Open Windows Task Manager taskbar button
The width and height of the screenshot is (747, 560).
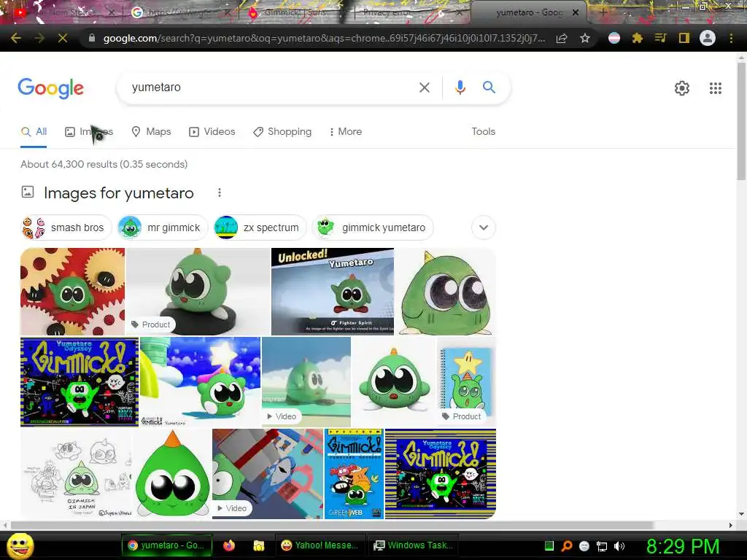[x=413, y=545]
